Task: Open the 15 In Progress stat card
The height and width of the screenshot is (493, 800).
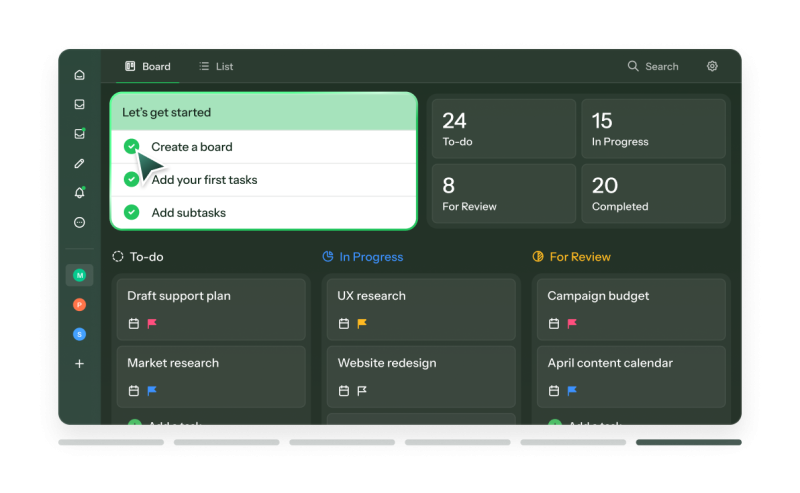Action: (x=654, y=129)
